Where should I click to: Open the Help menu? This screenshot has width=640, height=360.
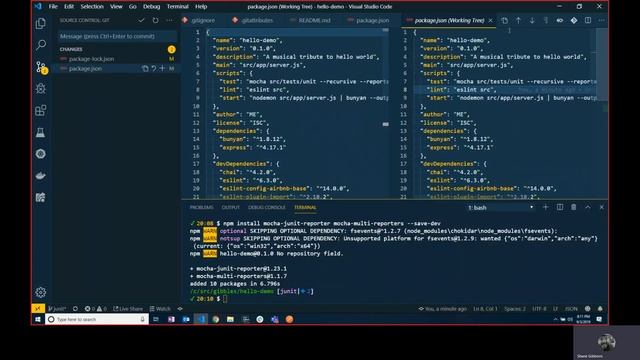pyautogui.click(x=201, y=7)
